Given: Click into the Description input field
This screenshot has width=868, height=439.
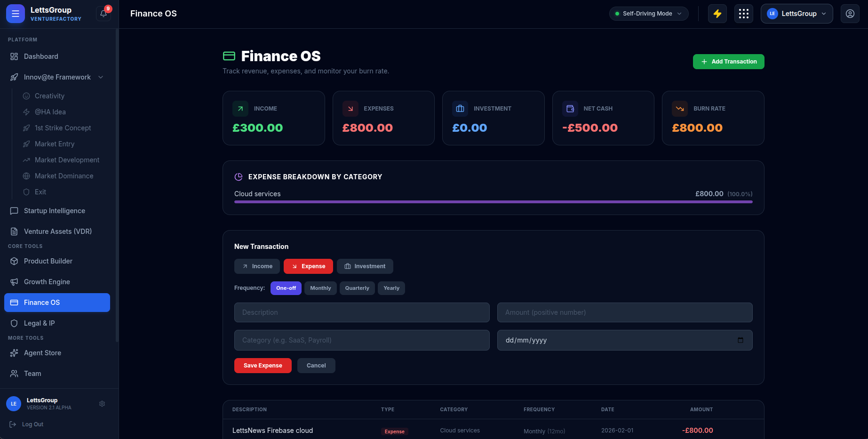Looking at the screenshot, I should click(361, 312).
